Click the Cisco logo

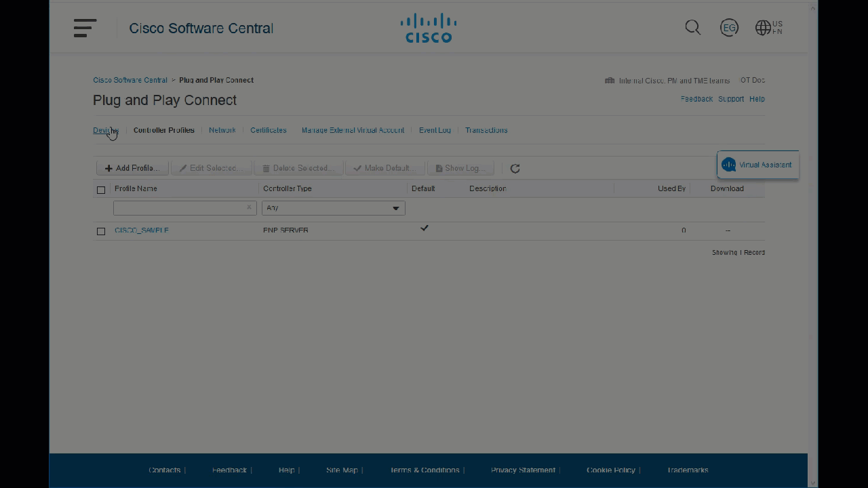tap(429, 28)
